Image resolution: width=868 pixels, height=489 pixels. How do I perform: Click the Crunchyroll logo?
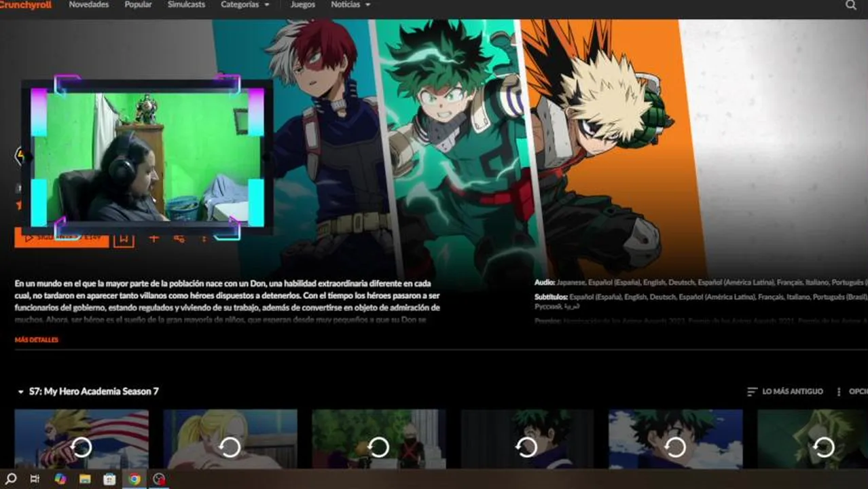click(25, 4)
